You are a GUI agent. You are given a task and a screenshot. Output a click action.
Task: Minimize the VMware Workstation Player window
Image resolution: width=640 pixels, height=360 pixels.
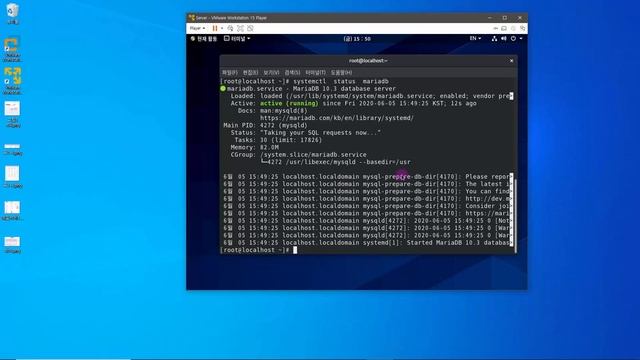(x=490, y=18)
